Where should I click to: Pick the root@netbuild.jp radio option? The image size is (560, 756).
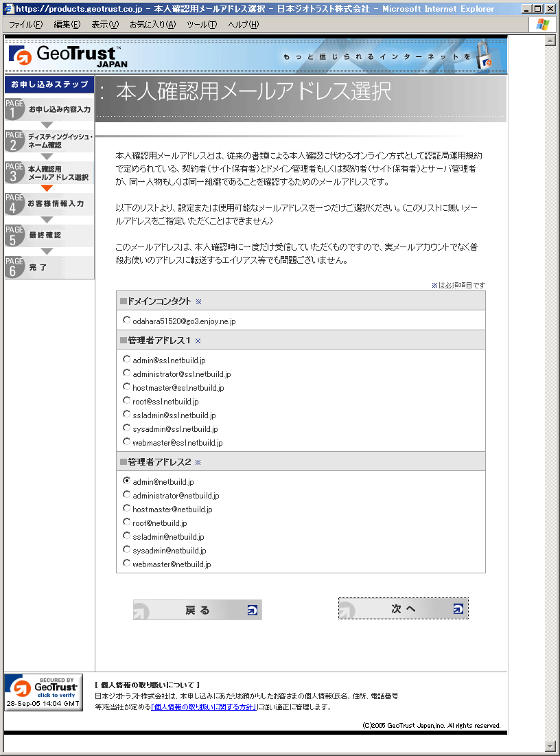(x=126, y=522)
